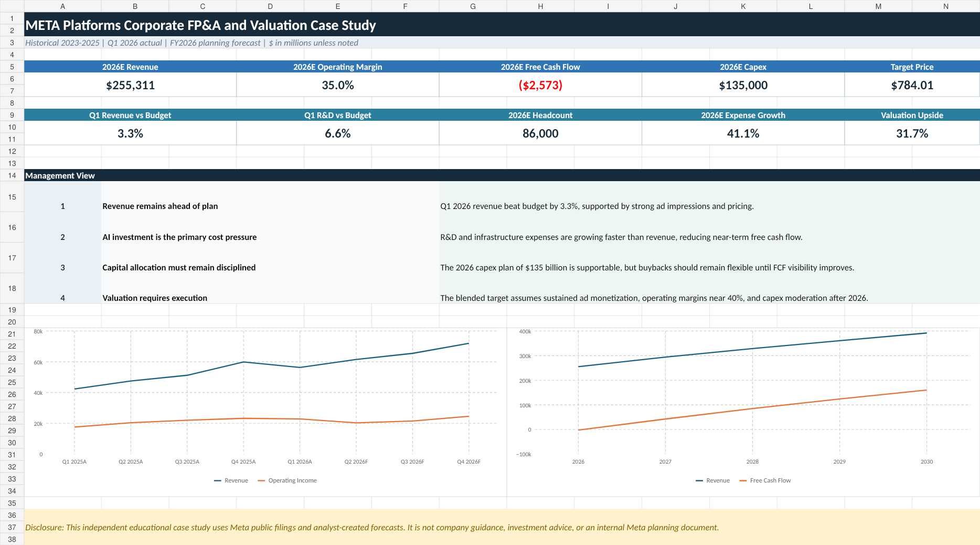Click the $255,311 revenue value
980x545 pixels.
pos(130,85)
